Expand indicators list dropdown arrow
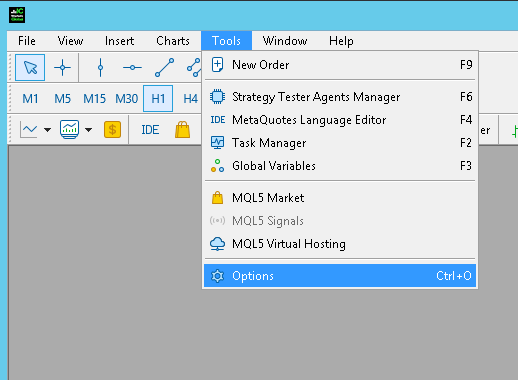The height and width of the screenshot is (380, 518). click(88, 130)
